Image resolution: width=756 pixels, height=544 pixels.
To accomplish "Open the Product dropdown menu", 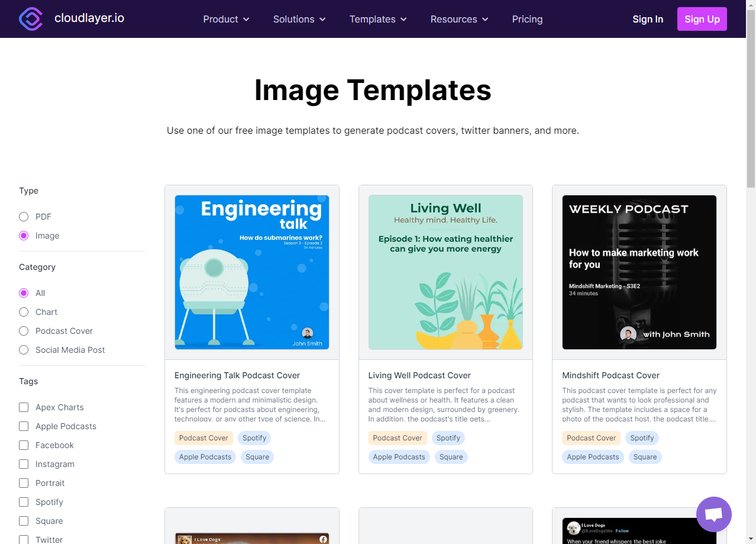I will pyautogui.click(x=226, y=19).
